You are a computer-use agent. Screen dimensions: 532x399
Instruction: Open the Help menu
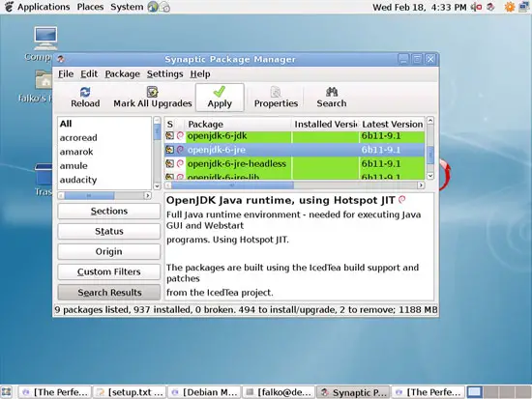[200, 73]
